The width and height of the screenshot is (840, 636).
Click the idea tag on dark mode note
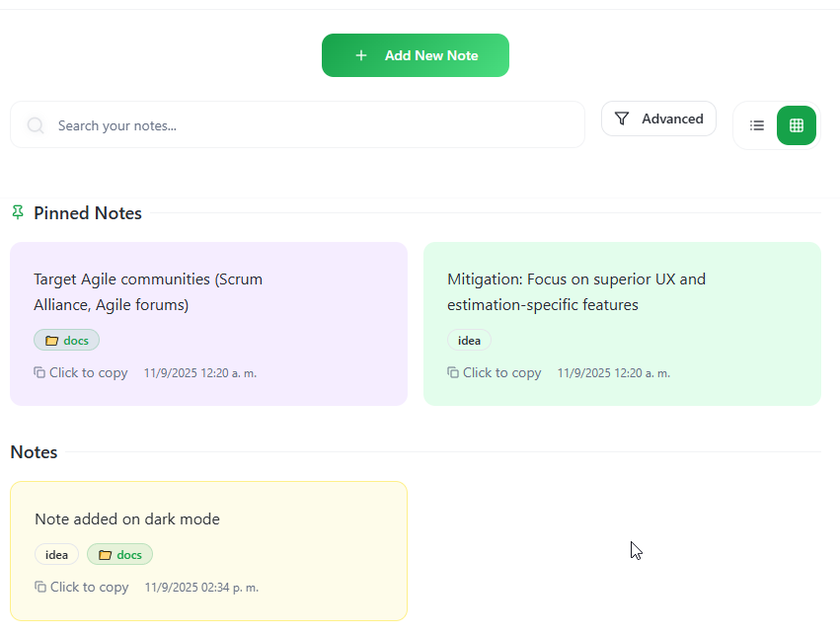[x=57, y=555]
